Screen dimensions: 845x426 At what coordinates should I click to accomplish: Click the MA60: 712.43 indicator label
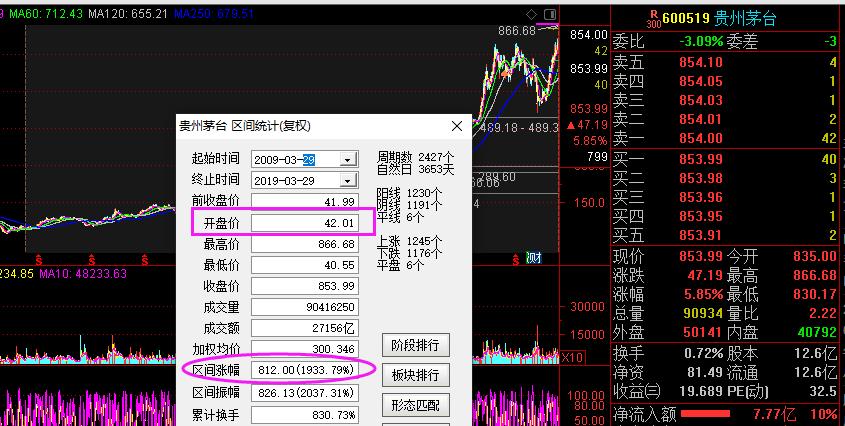46,13
